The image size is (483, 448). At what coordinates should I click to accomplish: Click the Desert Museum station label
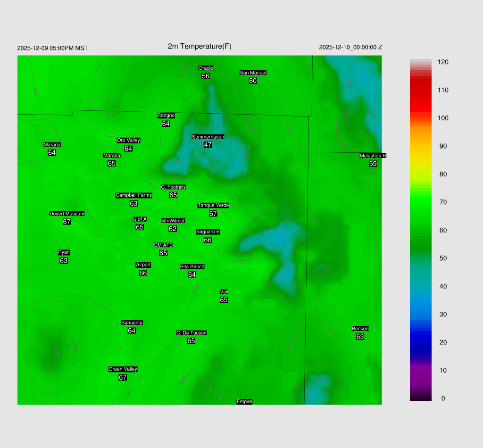(x=67, y=214)
